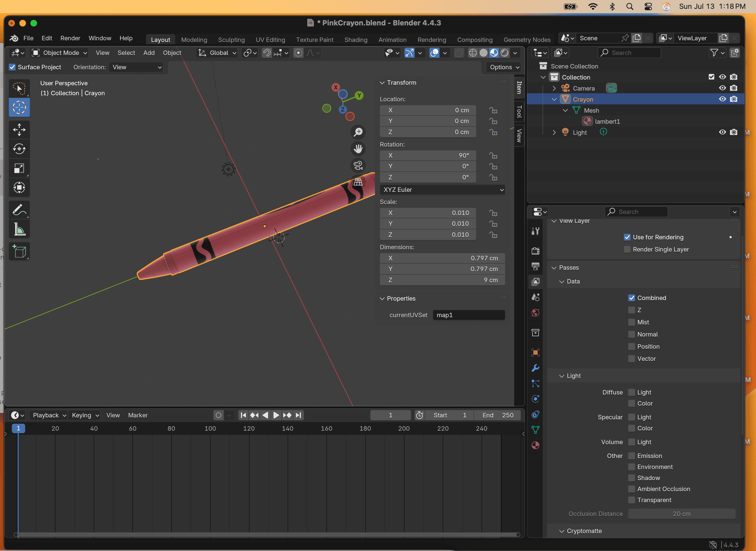Hide the Crayon object via eye icon

pyautogui.click(x=722, y=99)
